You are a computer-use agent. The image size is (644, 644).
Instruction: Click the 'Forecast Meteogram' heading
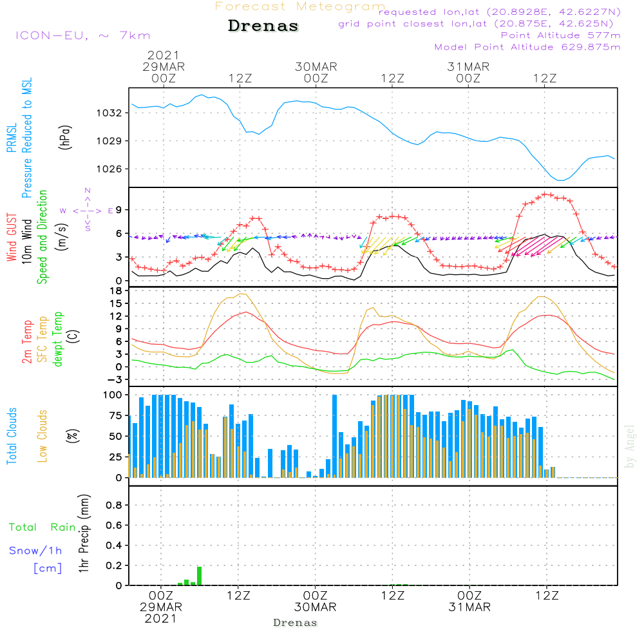tap(300, 6)
